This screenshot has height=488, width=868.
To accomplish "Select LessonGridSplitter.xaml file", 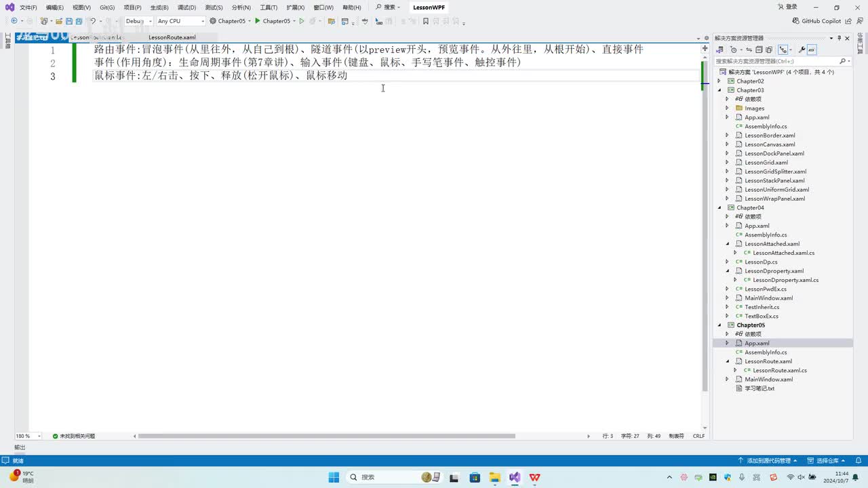I will coord(775,171).
